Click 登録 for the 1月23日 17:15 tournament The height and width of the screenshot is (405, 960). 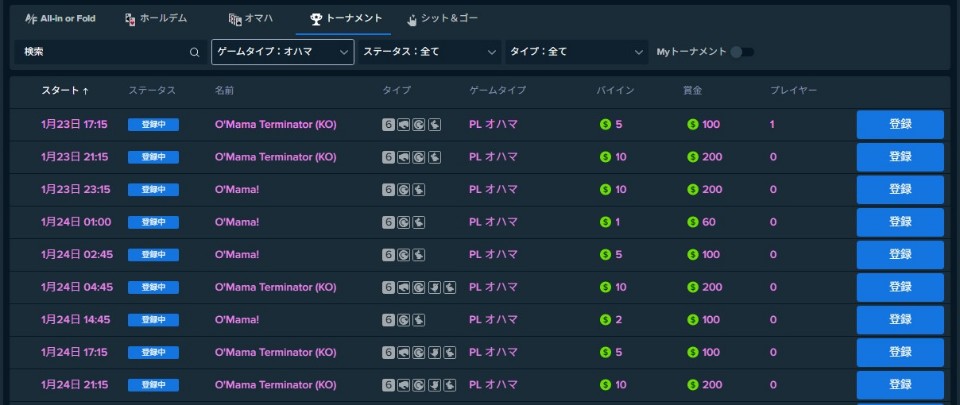pos(900,125)
